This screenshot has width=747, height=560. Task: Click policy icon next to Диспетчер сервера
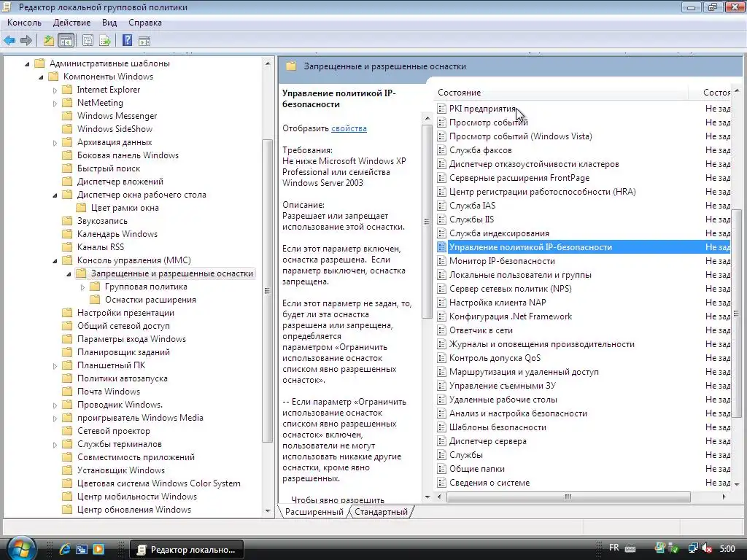click(441, 441)
